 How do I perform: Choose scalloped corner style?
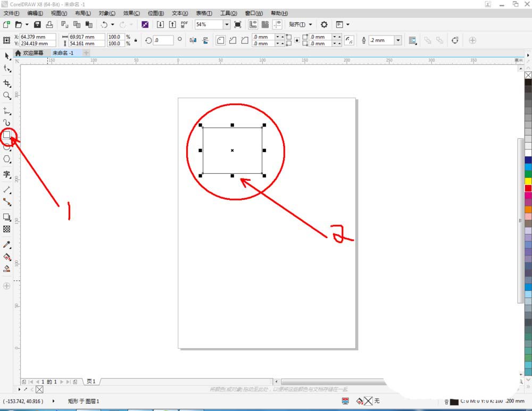233,40
